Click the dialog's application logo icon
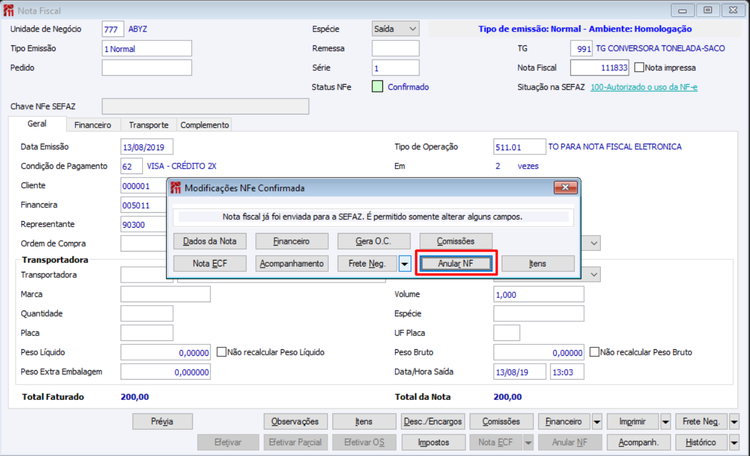750x456 pixels. [x=176, y=188]
